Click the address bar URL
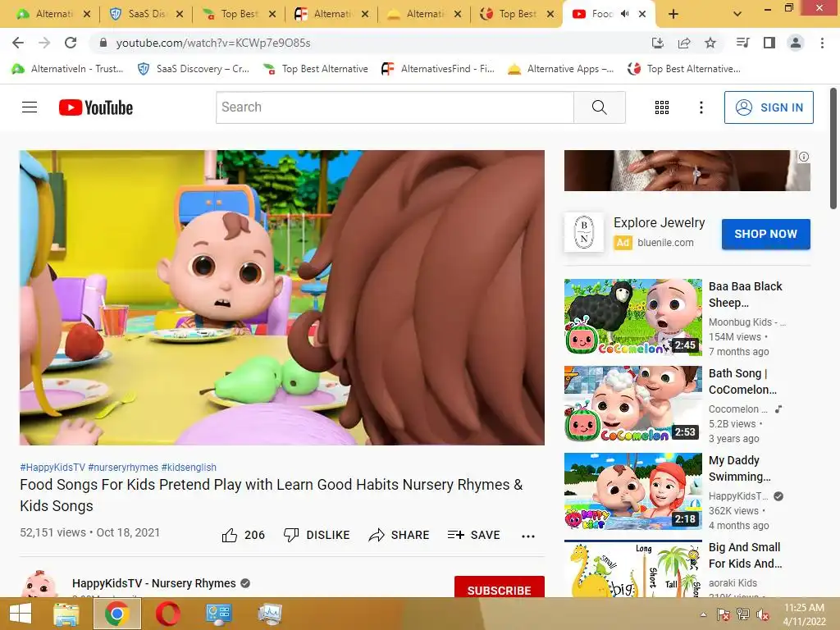 pyautogui.click(x=213, y=43)
